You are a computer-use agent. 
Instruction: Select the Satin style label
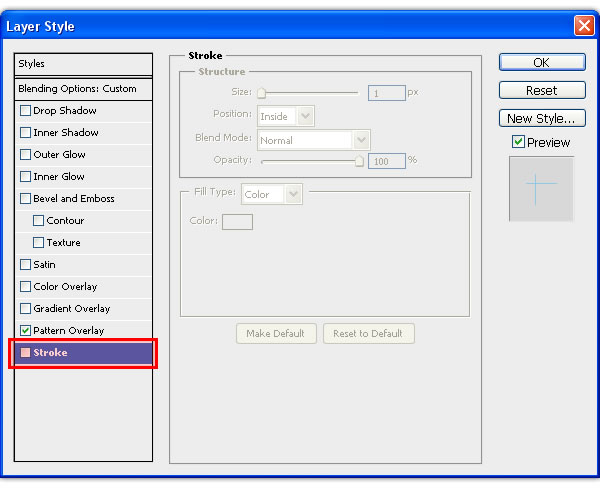click(x=44, y=265)
